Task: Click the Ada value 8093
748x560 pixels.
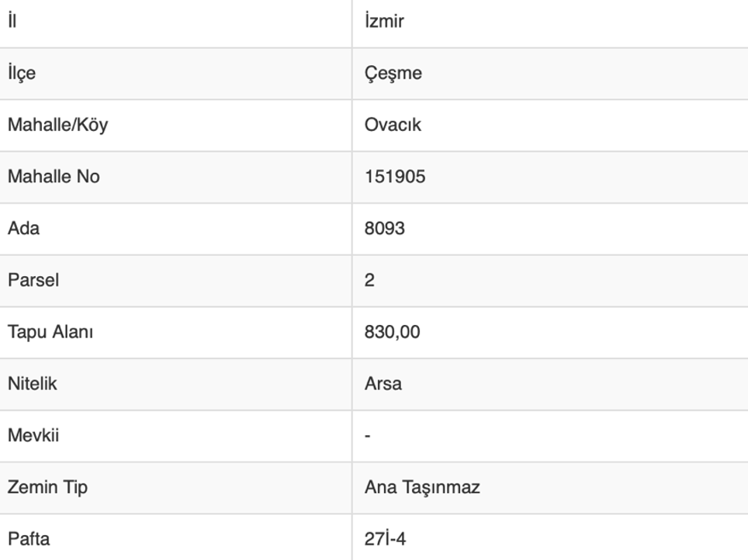Action: [x=385, y=229]
